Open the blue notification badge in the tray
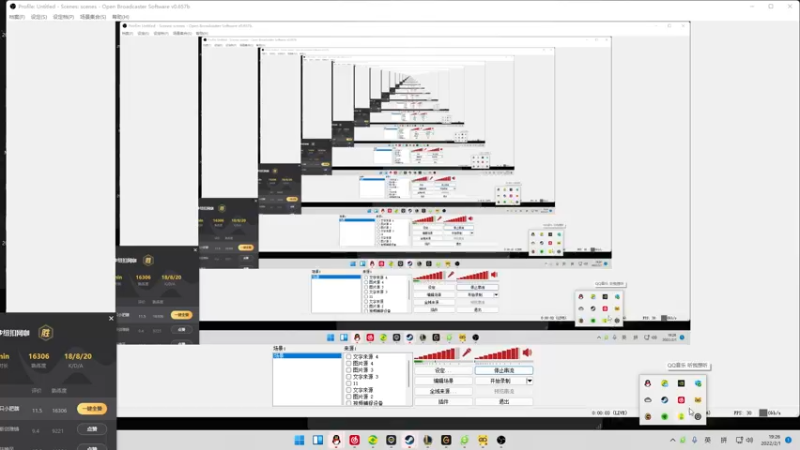 tap(788, 440)
